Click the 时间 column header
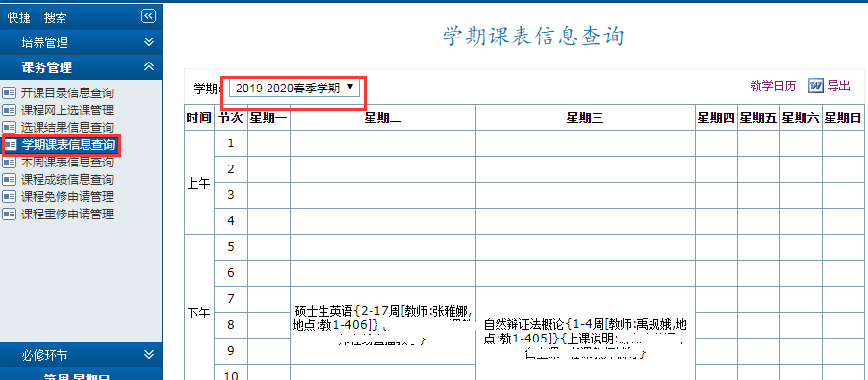The width and height of the screenshot is (868, 380). tap(199, 117)
